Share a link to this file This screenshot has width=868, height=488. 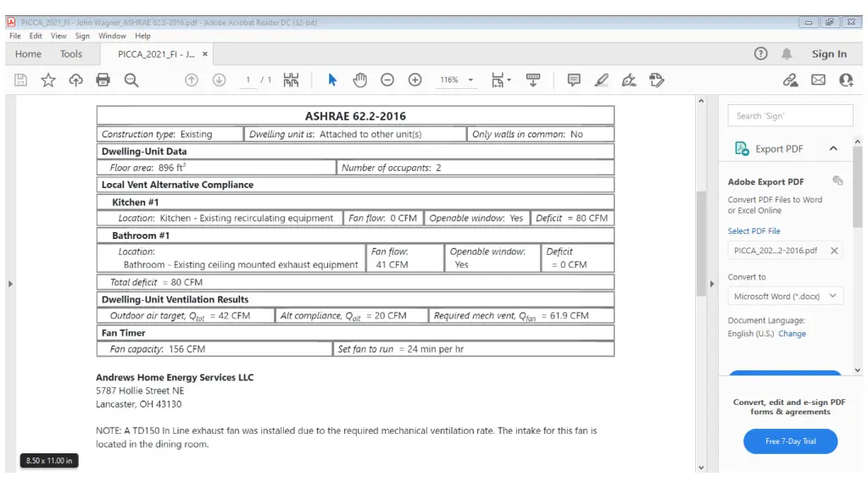click(x=791, y=80)
